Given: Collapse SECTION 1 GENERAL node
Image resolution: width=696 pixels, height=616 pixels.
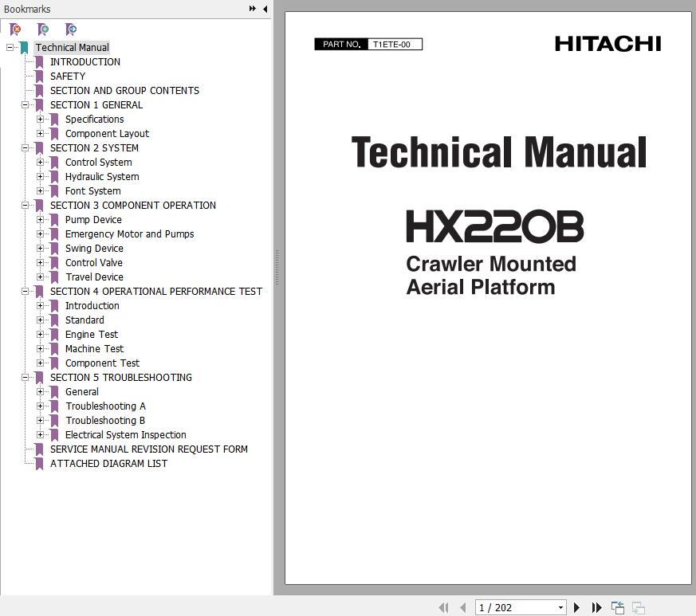Looking at the screenshot, I should (x=25, y=104).
